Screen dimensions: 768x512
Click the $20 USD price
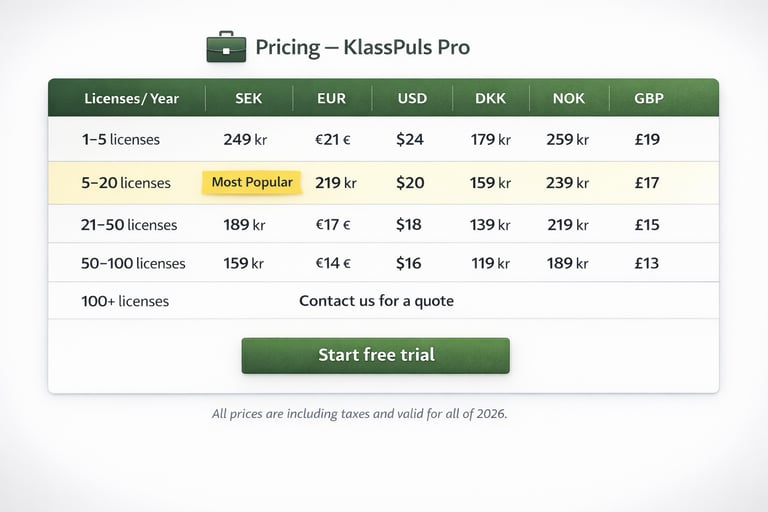click(x=410, y=183)
